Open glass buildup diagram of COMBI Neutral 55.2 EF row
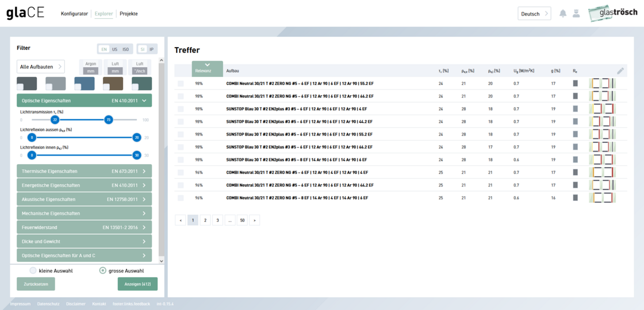This screenshot has width=644, height=310. (603, 83)
